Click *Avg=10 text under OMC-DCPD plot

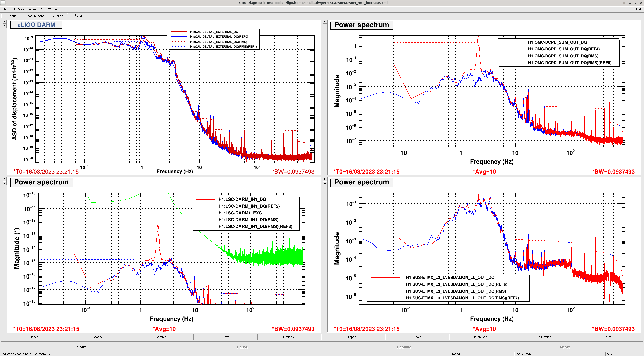[484, 172]
